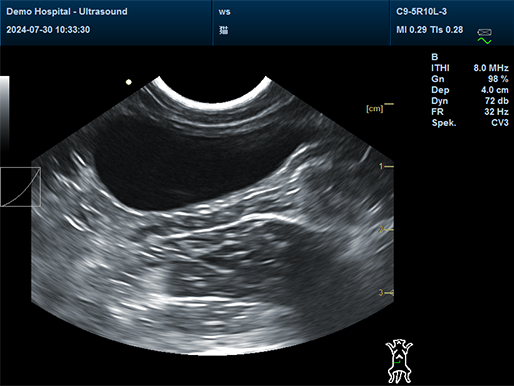This screenshot has width=514, height=386.
Task: Click the 1 cm depth scale marker
Action: coord(386,166)
